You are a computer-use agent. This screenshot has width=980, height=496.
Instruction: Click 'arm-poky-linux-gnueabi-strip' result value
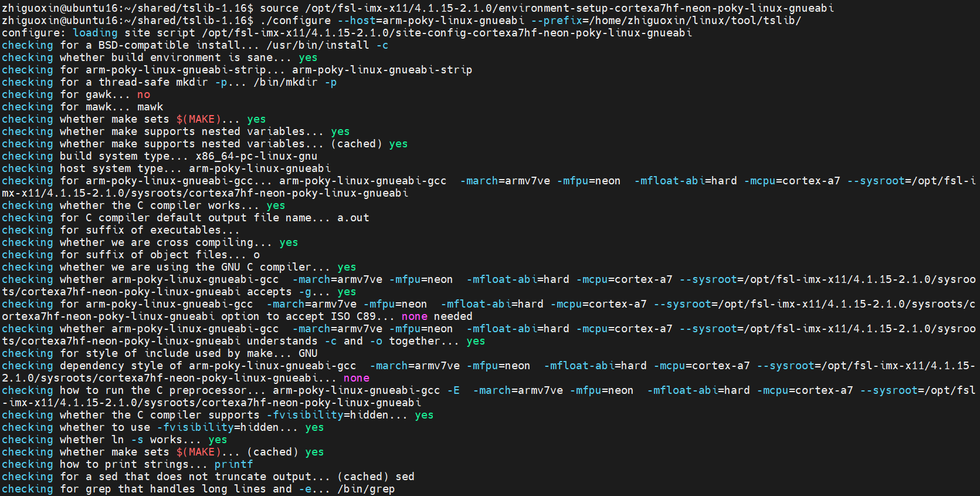382,70
